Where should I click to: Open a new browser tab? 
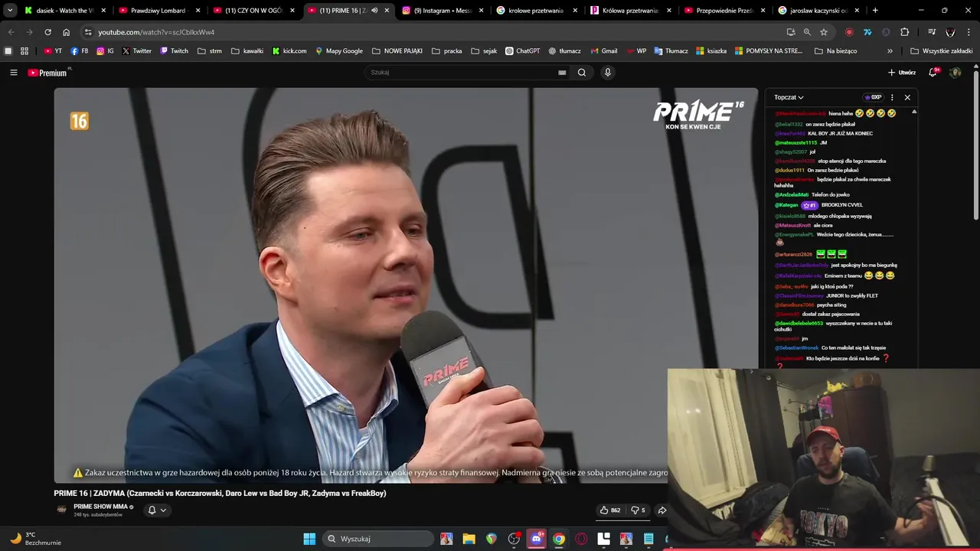875,11
